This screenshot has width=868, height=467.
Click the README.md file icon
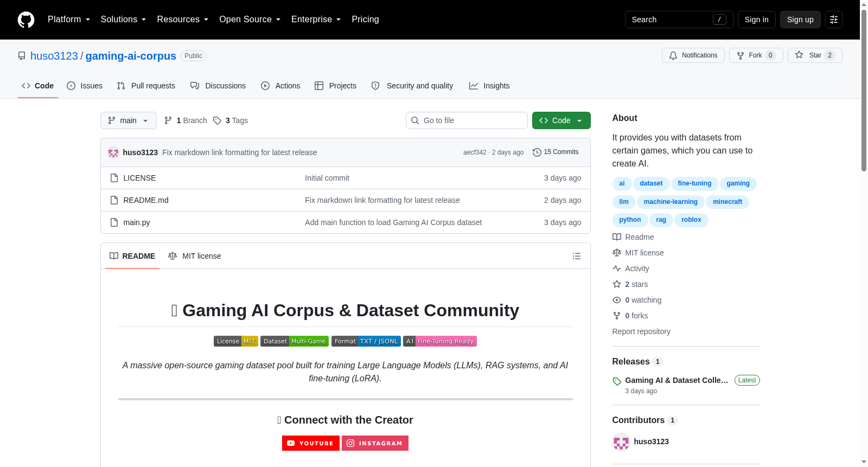click(114, 200)
